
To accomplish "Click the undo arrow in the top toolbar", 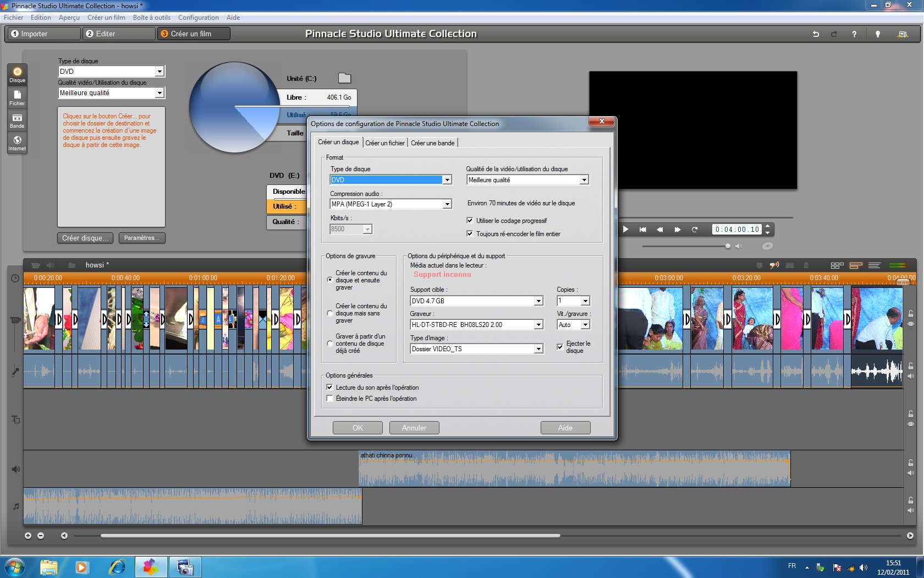I will click(x=816, y=34).
